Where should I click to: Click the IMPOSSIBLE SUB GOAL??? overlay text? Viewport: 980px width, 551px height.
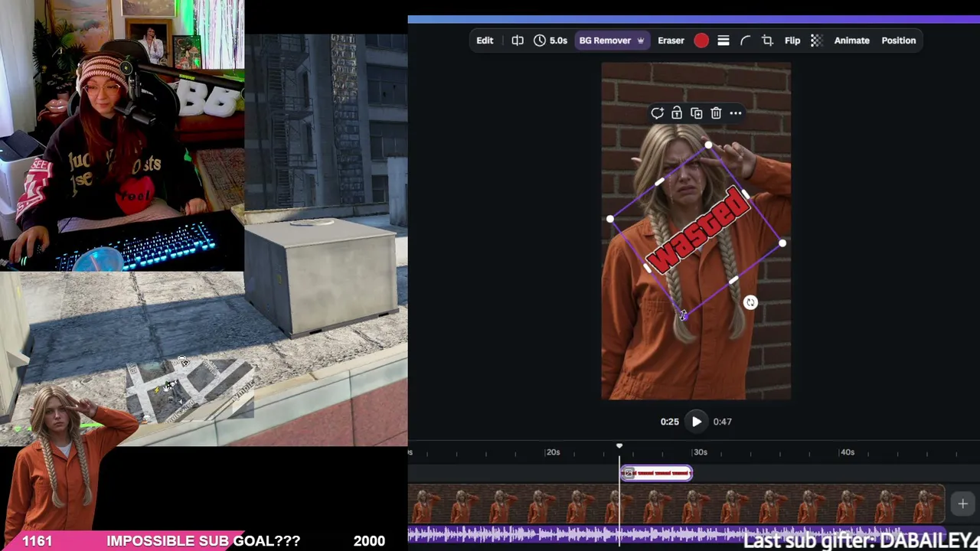pyautogui.click(x=203, y=541)
